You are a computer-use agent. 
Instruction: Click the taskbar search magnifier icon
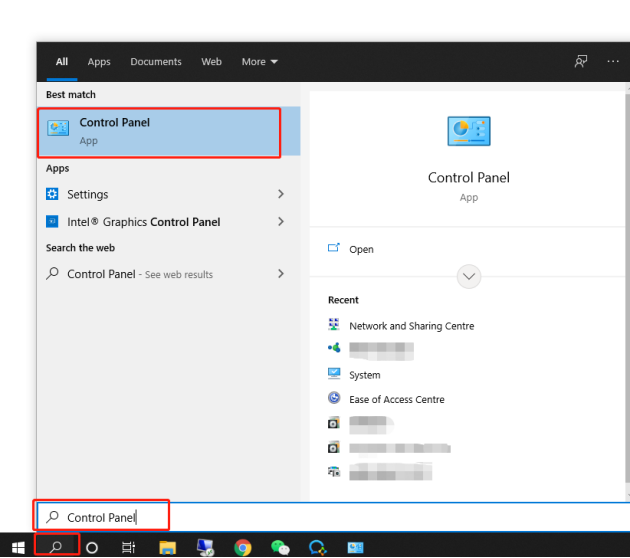click(56, 546)
